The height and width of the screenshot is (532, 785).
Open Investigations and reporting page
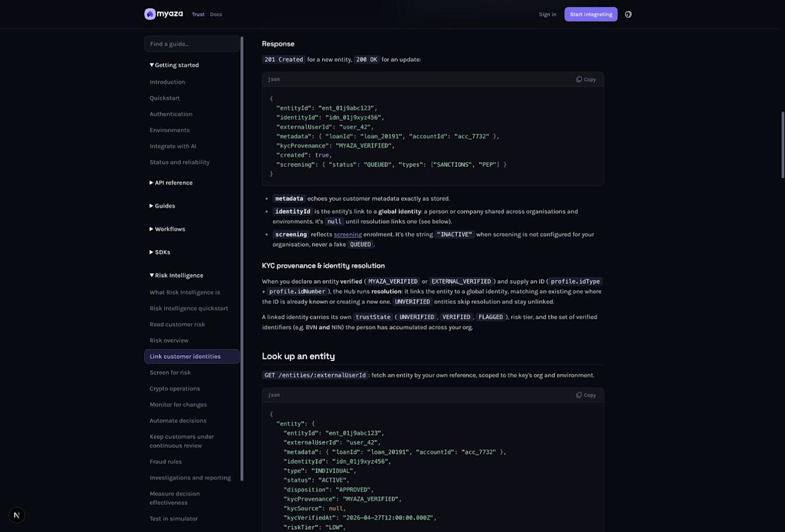190,477
